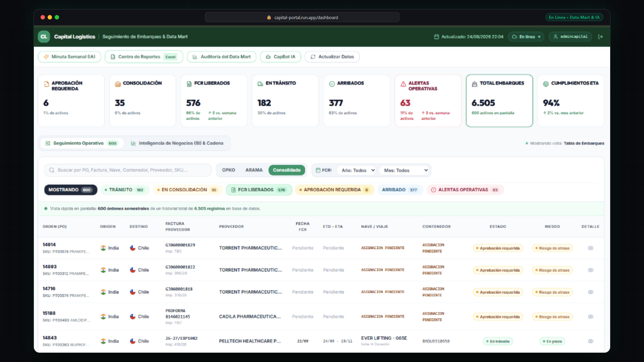Click the PROVEEDOR column header
Screen dimensions: 644x362
231,227
